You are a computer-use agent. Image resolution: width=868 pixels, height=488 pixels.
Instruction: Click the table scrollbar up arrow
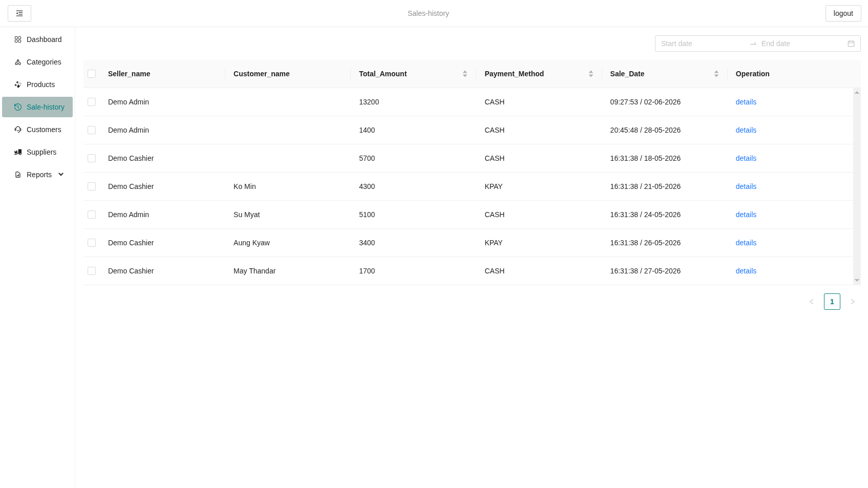tap(857, 92)
